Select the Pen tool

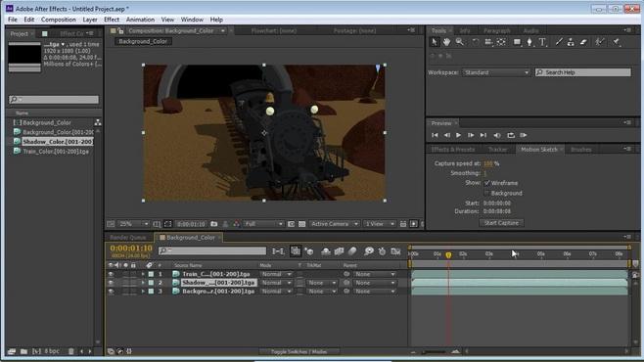coord(529,42)
